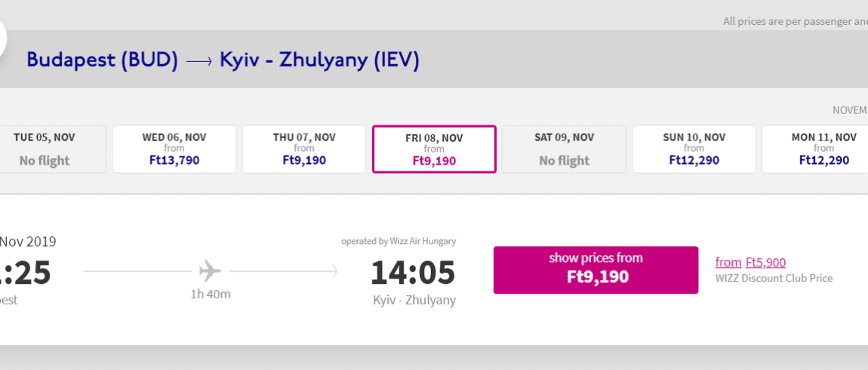Image resolution: width=868 pixels, height=370 pixels.
Task: Click the airplane icon on the flight line
Action: pyautogui.click(x=210, y=270)
